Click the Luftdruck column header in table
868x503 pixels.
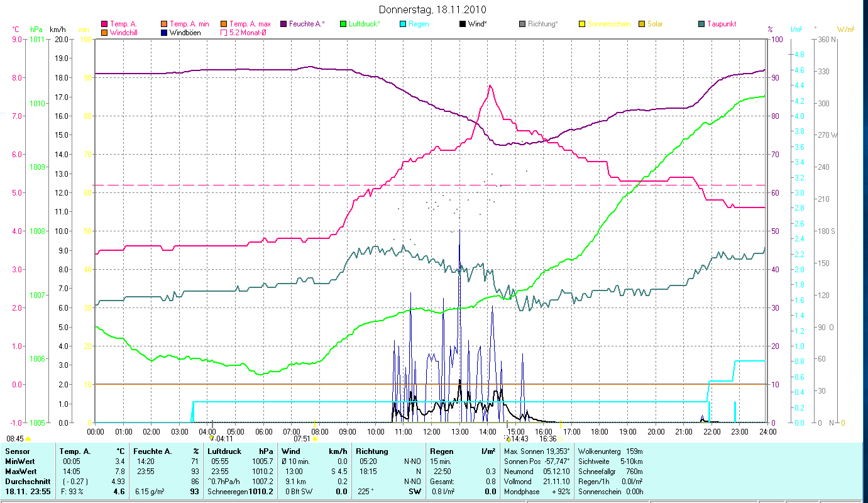(224, 451)
